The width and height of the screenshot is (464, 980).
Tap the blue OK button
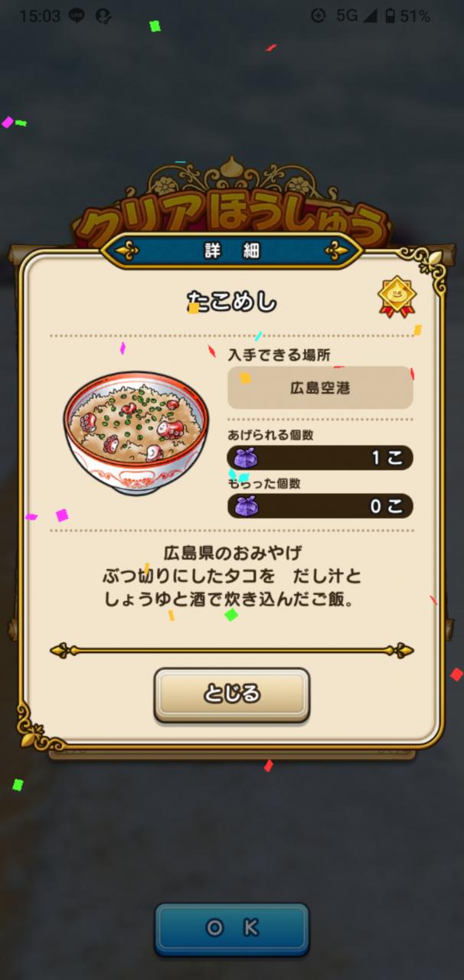[x=232, y=929]
